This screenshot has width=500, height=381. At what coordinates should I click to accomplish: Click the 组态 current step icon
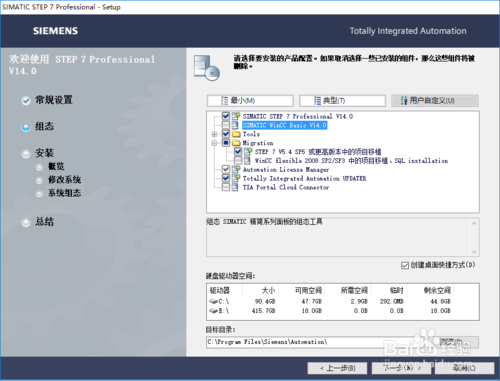(x=26, y=127)
